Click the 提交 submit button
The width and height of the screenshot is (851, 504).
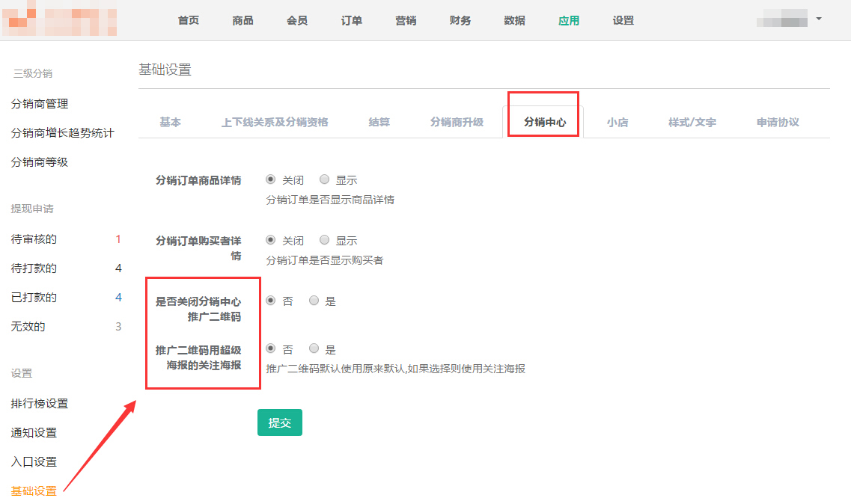point(279,422)
